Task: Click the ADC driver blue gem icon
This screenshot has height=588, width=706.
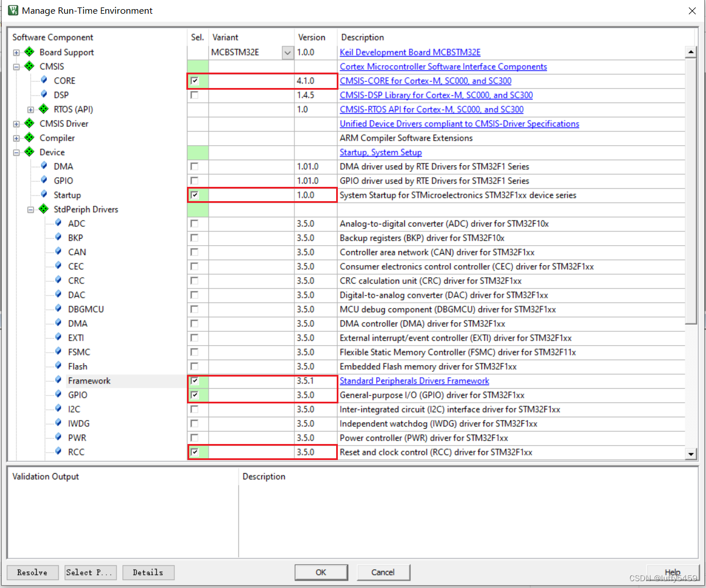Action: coord(58,223)
